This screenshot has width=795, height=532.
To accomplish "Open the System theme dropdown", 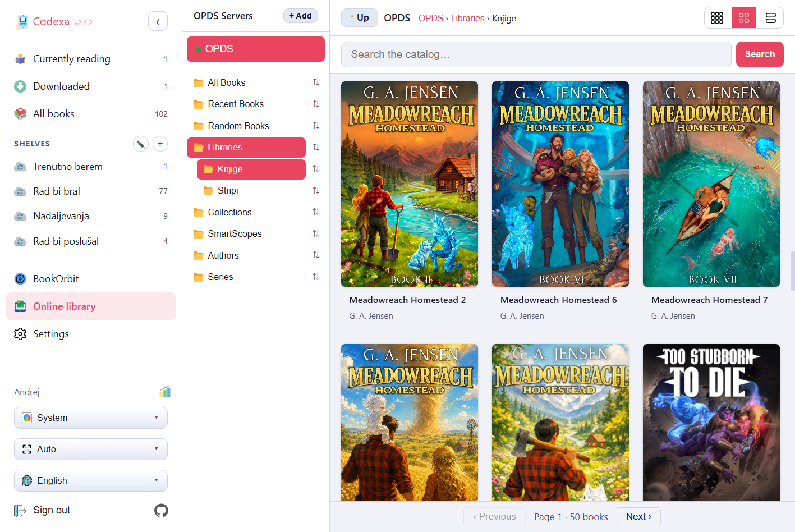I will [x=91, y=418].
